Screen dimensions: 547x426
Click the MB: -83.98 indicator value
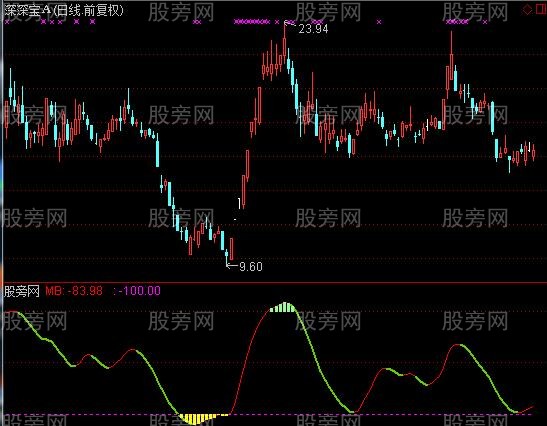tap(74, 291)
